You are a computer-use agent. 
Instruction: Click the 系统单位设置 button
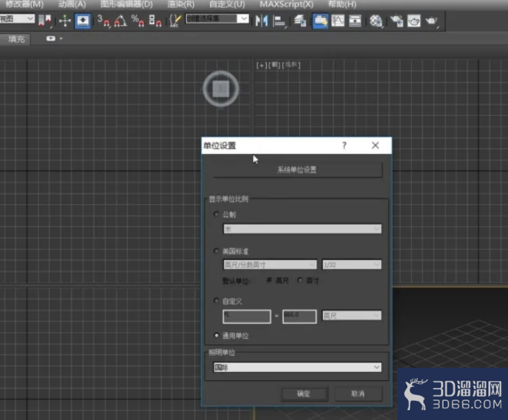[x=298, y=169]
